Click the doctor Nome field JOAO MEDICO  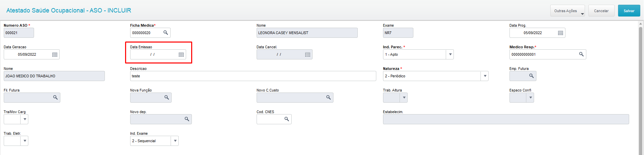[x=54, y=76]
